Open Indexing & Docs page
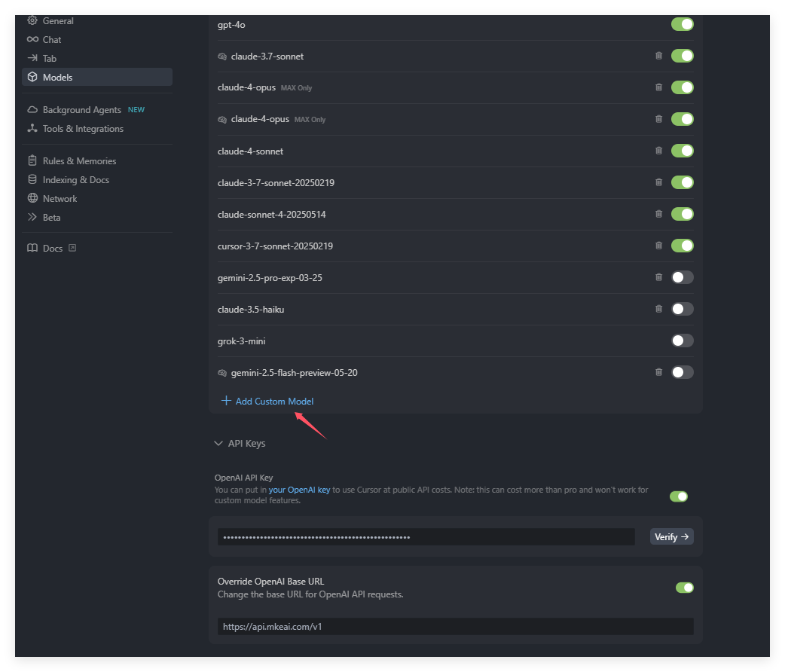The image size is (785, 672). pyautogui.click(x=76, y=180)
